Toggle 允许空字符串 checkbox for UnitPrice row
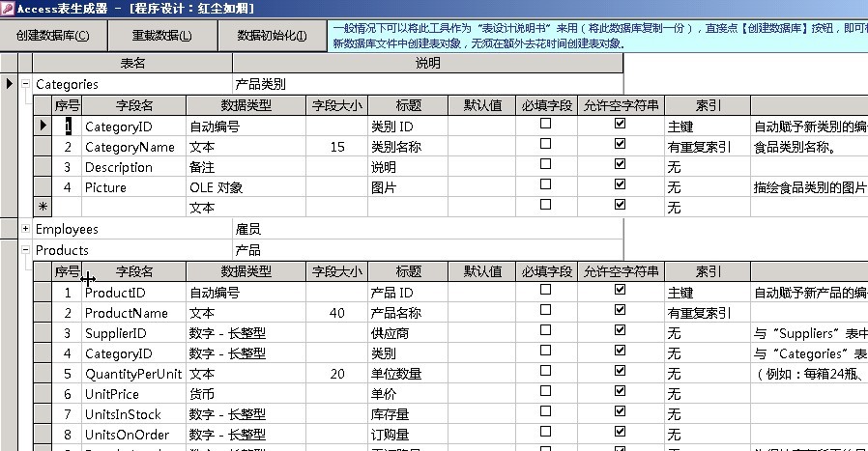Image resolution: width=868 pixels, height=451 pixels. [620, 391]
